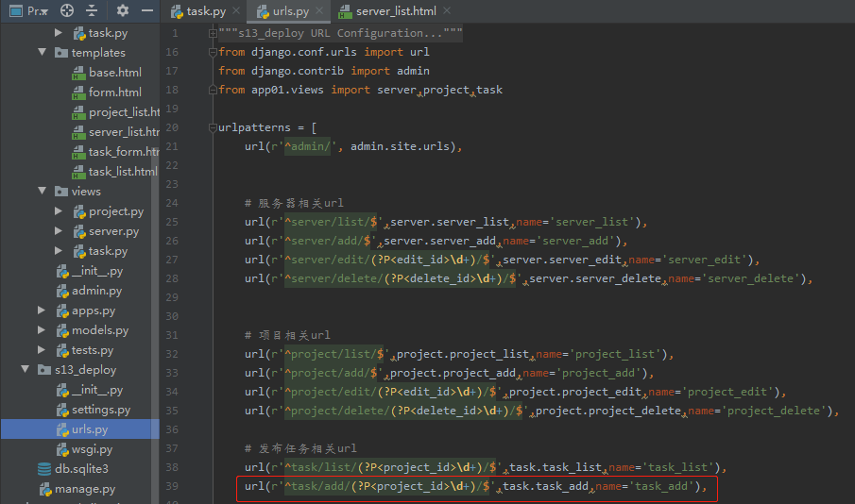Click the 项目相关url comment line
855x504 pixels.
pos(287,335)
